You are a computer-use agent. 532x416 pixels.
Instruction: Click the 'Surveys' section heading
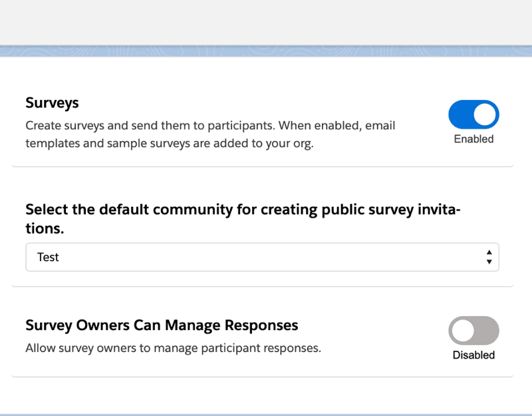pos(52,103)
